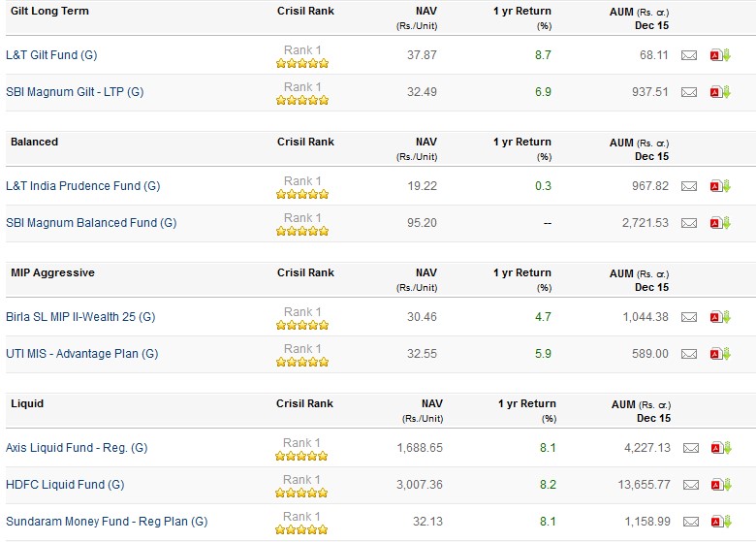Click email icon for HDFC Liquid Fund

pyautogui.click(x=691, y=485)
